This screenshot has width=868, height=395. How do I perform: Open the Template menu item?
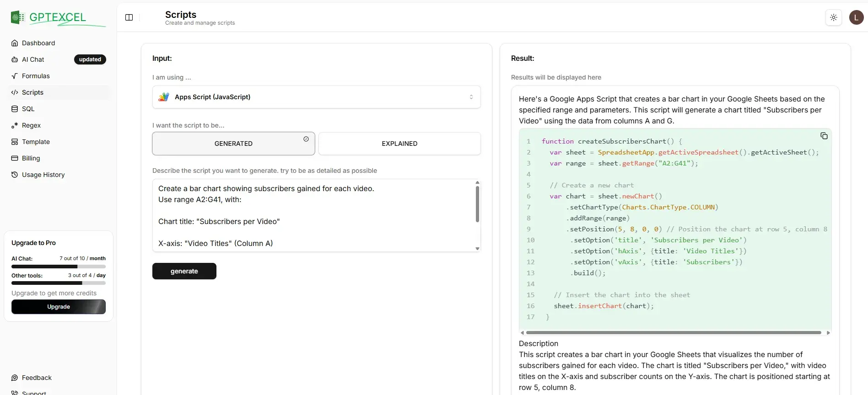(x=36, y=142)
